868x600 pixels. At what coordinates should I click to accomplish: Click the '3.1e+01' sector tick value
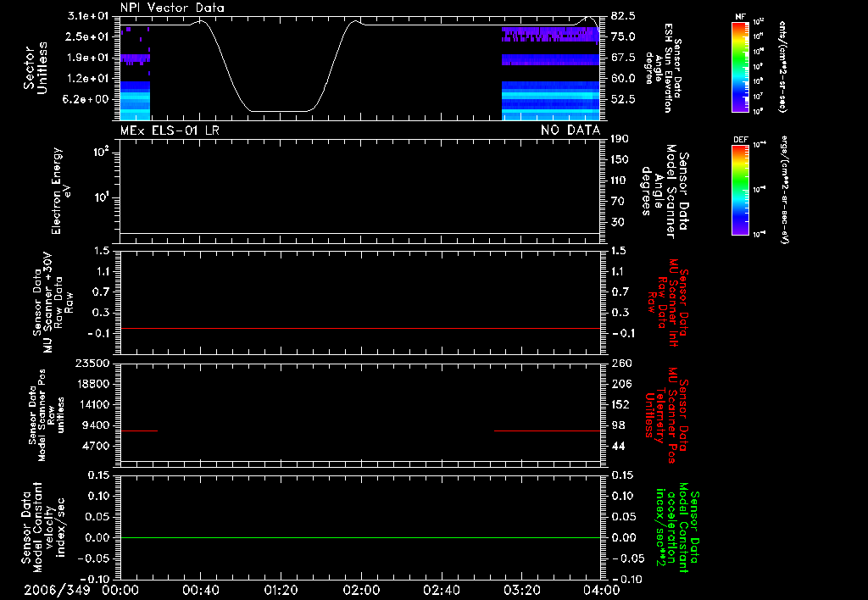point(87,15)
